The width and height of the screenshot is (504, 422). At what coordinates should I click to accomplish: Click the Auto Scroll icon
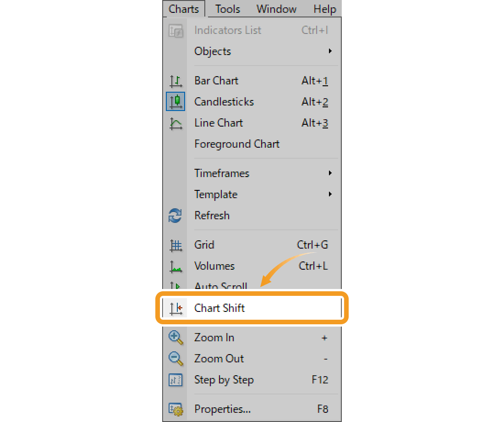[176, 285]
